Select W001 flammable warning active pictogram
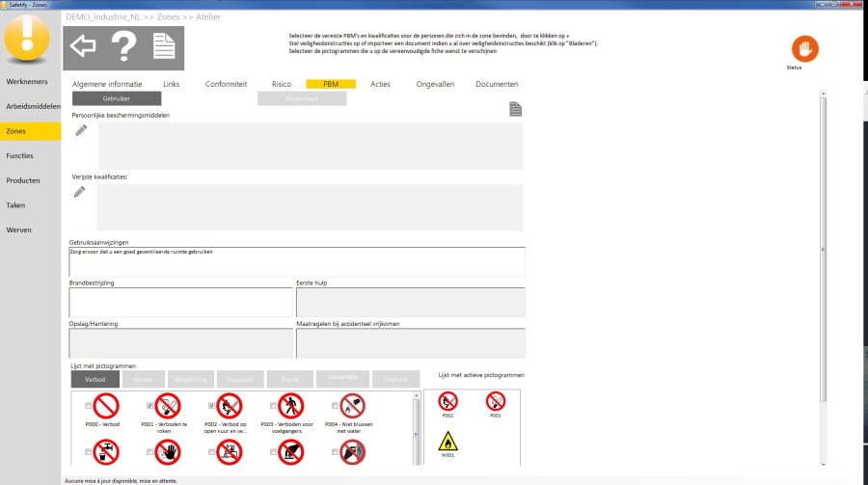The image size is (868, 485). pyautogui.click(x=448, y=441)
